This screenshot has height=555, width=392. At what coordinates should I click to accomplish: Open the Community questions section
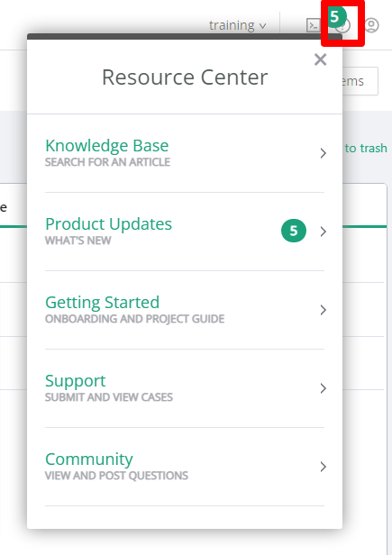[185, 467]
